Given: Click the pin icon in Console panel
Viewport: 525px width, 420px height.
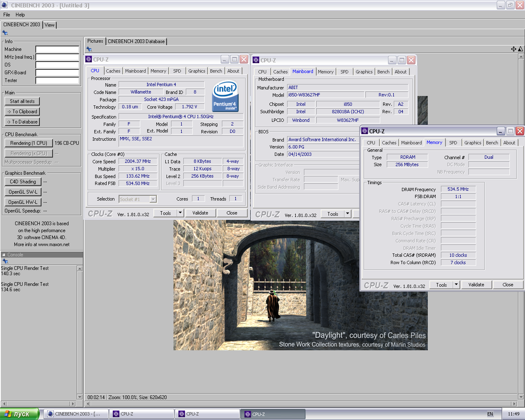Looking at the screenshot, I should 5,261.
